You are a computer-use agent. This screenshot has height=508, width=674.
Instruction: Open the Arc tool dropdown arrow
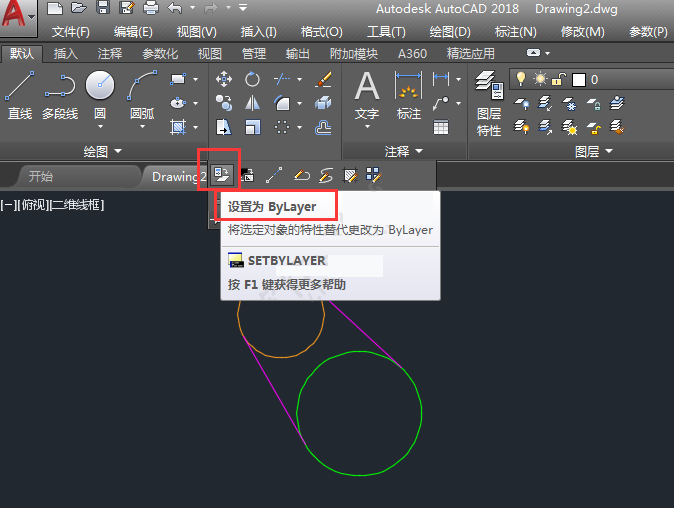(142, 126)
